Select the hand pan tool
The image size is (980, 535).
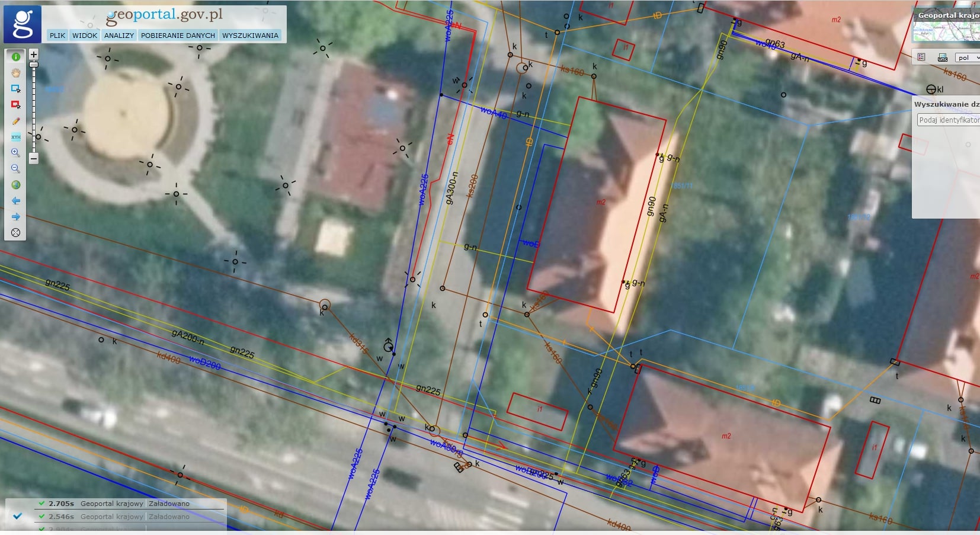pyautogui.click(x=16, y=73)
